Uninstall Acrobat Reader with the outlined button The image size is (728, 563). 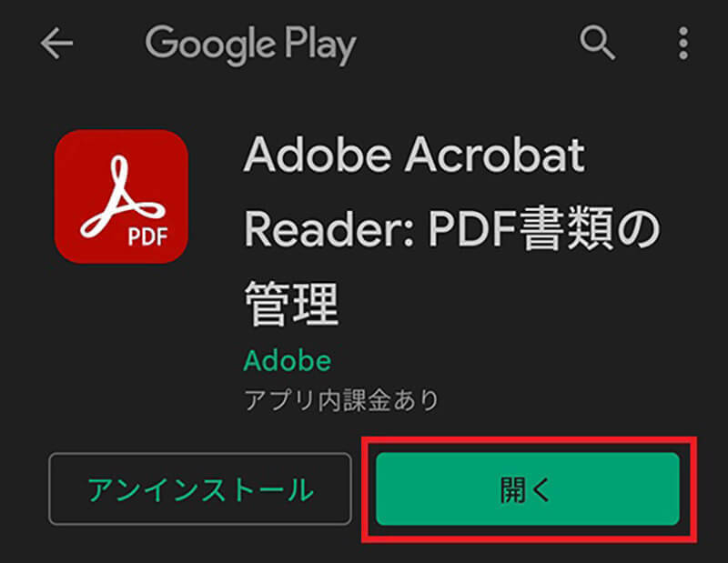(200, 489)
